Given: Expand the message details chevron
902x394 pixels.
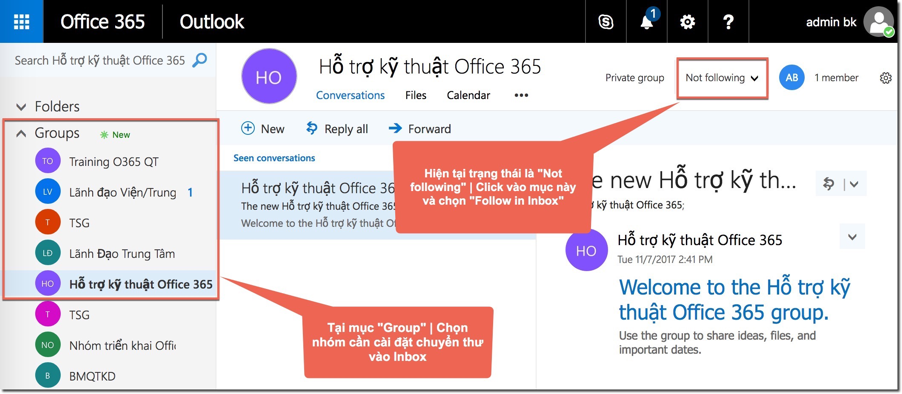Looking at the screenshot, I should point(853,237).
